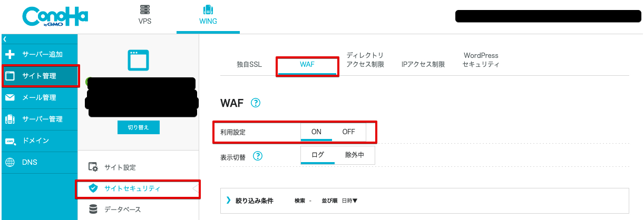Viewport: 644px width, 220px height.
Task: Click the plus icon for サーバー追加
Action: click(x=9, y=54)
